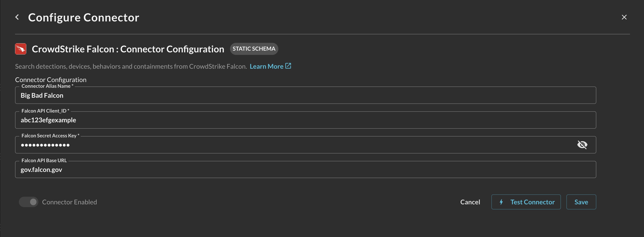Enable the Connector Enabled toggle
The height and width of the screenshot is (237, 644).
click(28, 202)
